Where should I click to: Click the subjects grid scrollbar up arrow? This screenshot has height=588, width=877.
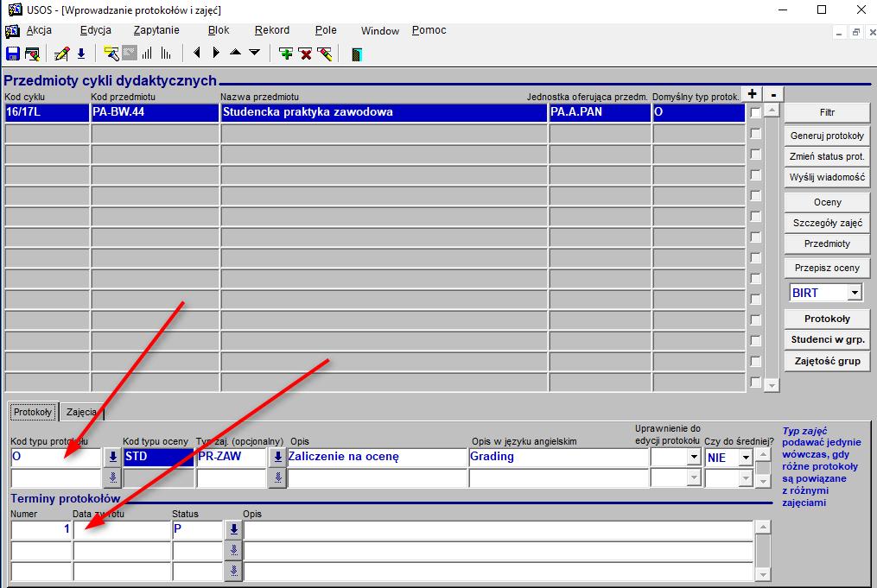click(x=772, y=111)
